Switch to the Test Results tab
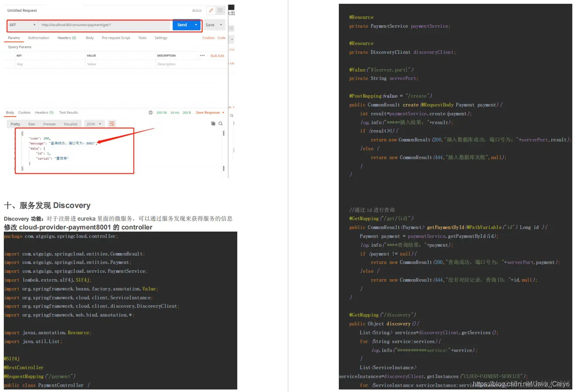Viewport: 574px width, 392px height. 68,112
